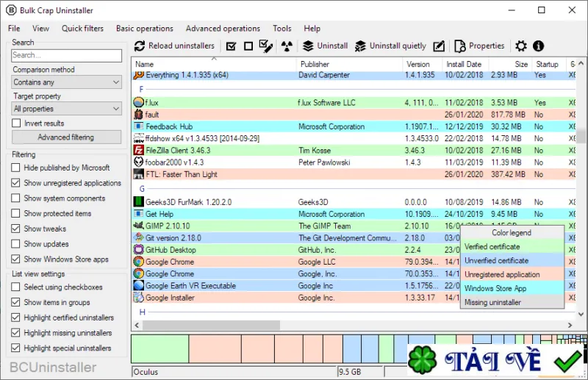The width and height of the screenshot is (588, 380).
Task: Click the radiation nuke toolbar icon
Action: coord(287,46)
